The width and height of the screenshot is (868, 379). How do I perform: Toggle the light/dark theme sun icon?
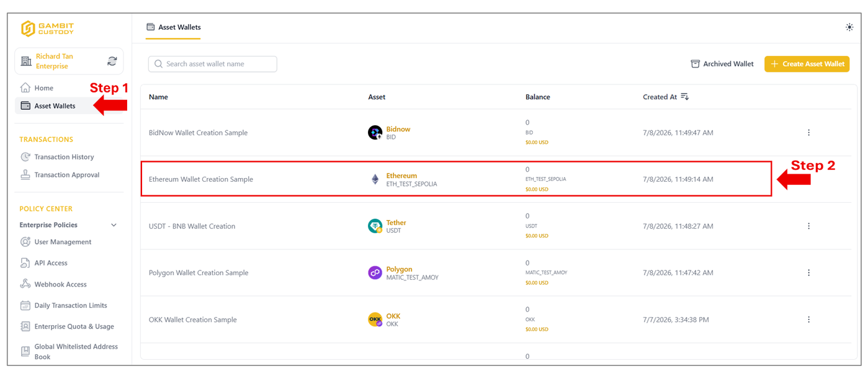[849, 27]
